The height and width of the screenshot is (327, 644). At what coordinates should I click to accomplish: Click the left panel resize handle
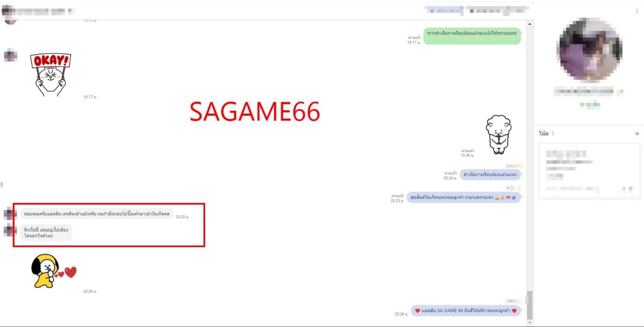2,185
